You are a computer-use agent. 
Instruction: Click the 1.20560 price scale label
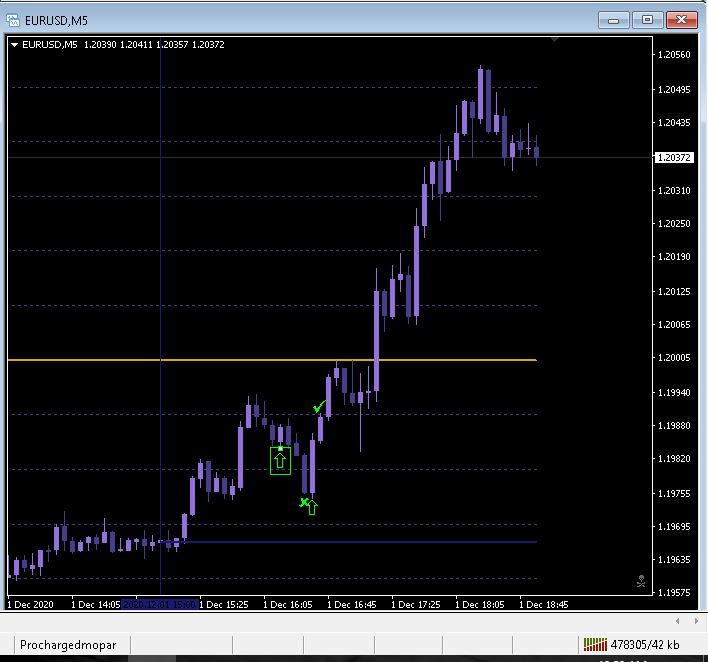[674, 55]
